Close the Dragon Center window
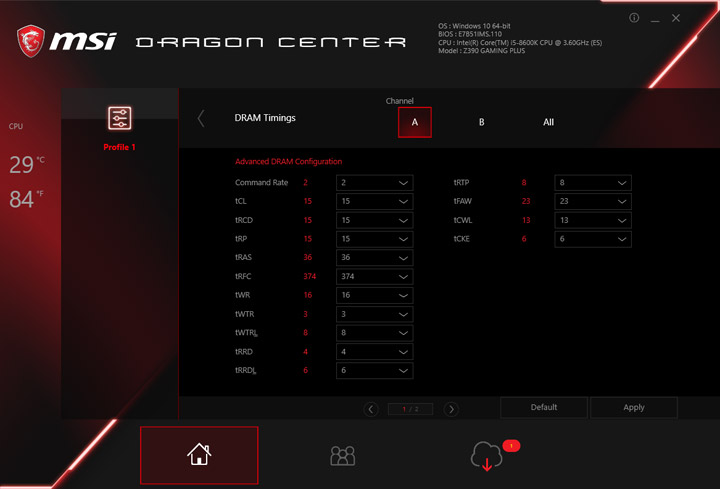This screenshot has width=720, height=489. point(675,18)
